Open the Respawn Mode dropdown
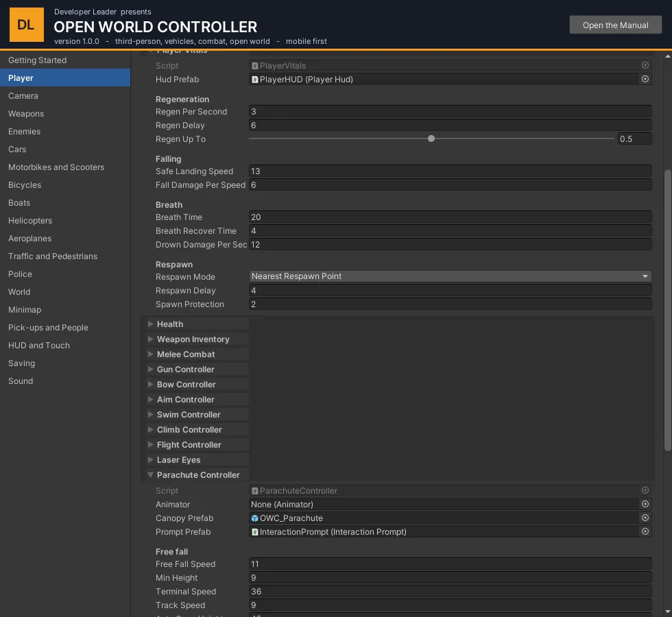Viewport: 672px width, 617px height. [x=450, y=276]
